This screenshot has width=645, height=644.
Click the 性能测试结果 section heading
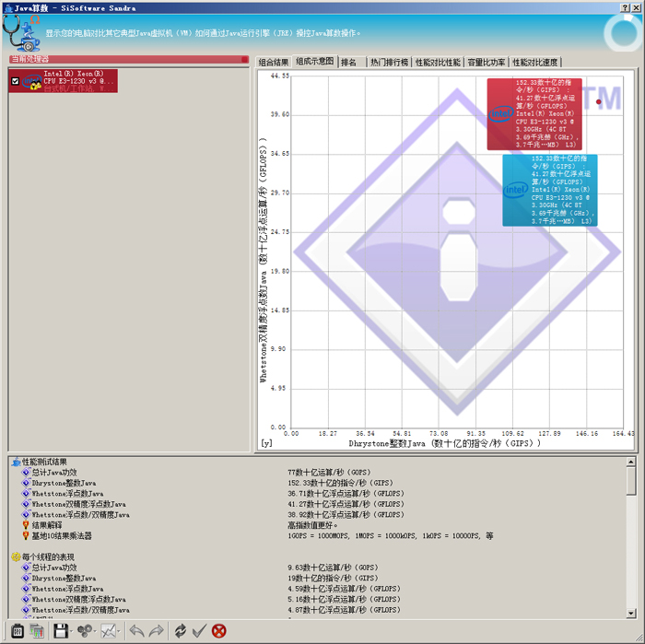coord(44,462)
